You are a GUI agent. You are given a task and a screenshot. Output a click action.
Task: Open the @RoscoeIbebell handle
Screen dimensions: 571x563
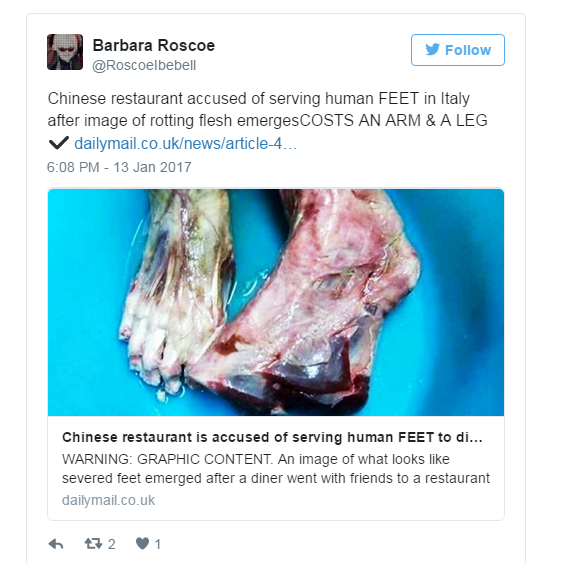tap(144, 66)
